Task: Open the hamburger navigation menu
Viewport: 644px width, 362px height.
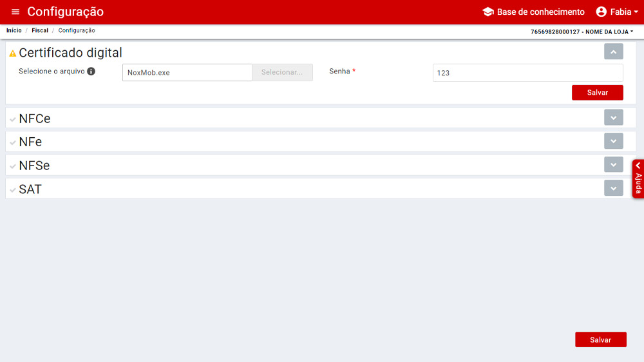Action: [15, 12]
